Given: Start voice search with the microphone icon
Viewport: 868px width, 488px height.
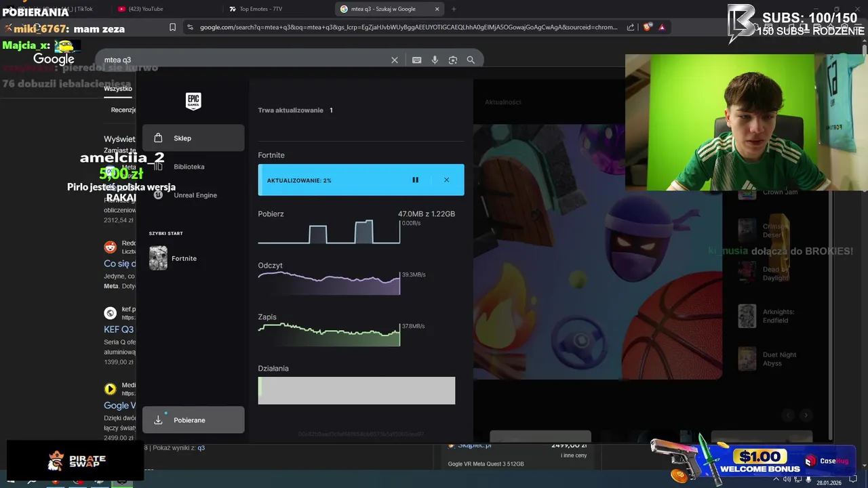Looking at the screenshot, I should pyautogui.click(x=435, y=60).
